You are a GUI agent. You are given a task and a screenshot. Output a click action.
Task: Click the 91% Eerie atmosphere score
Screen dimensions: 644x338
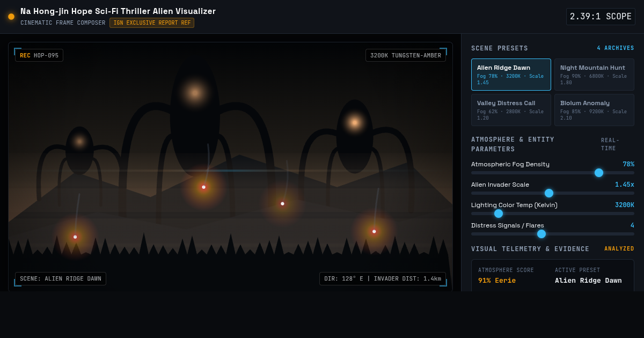(497, 281)
